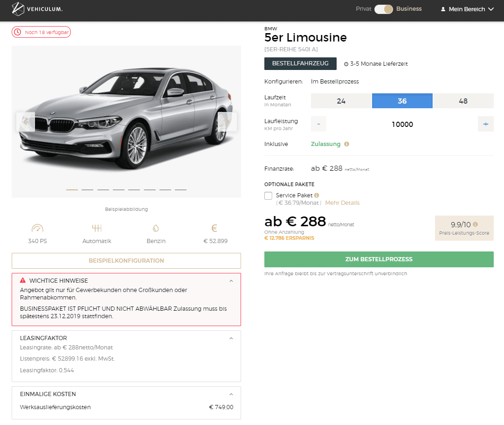The height and width of the screenshot is (425, 504).
Task: Click the Noch 18 verfügbar badge
Action: point(41,32)
